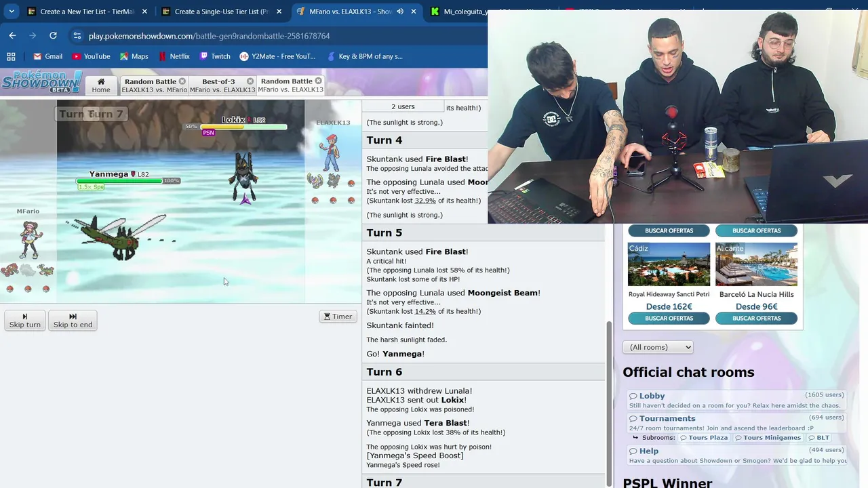This screenshot has height=488, width=868.
Task: Click the PSN status badge
Action: point(208,133)
